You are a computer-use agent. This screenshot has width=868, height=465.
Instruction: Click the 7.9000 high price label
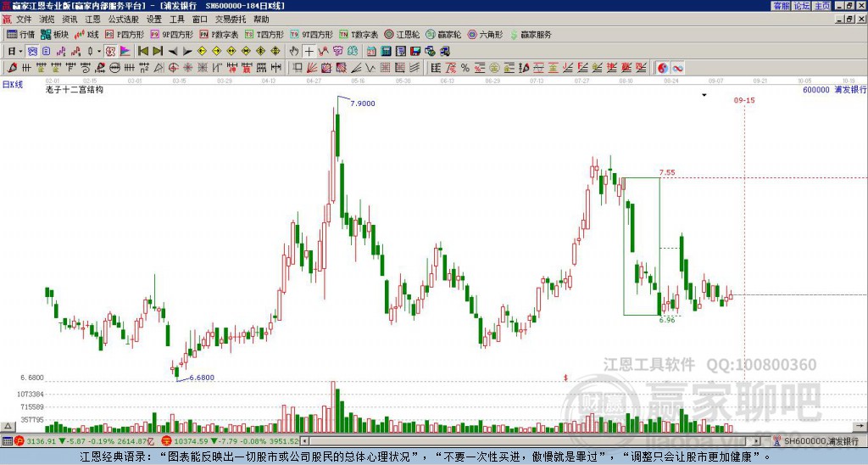(x=363, y=103)
